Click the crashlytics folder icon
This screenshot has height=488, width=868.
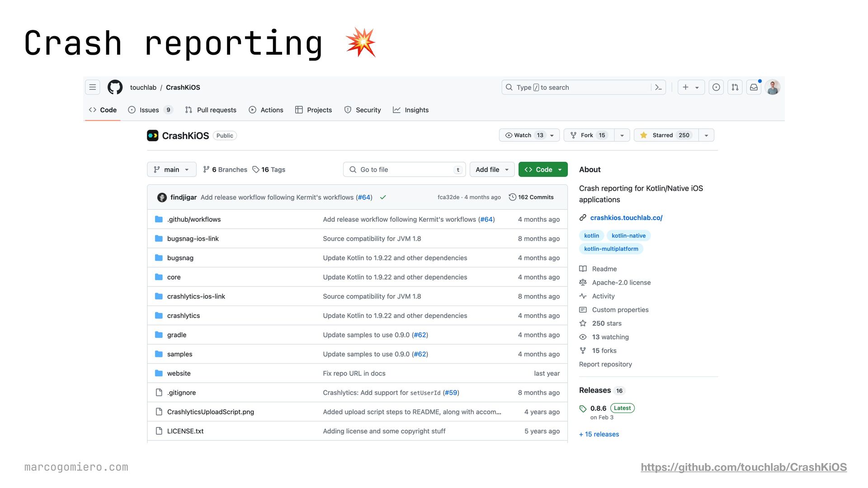[159, 315]
